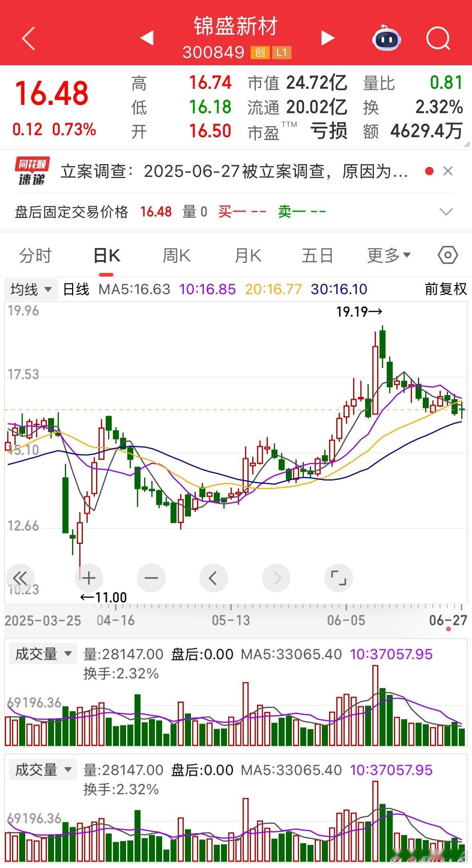The height and width of the screenshot is (868, 472).
Task: Select the 日K tab
Action: [106, 255]
